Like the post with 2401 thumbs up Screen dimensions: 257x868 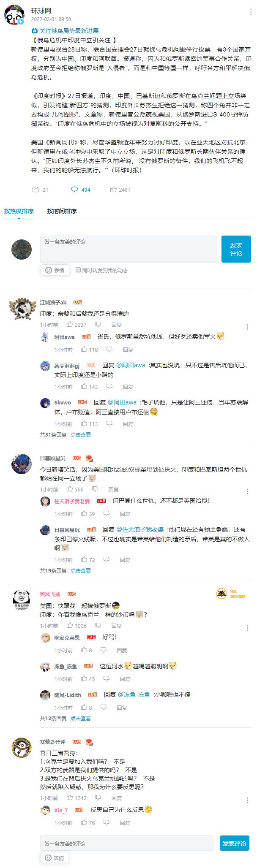tap(113, 190)
